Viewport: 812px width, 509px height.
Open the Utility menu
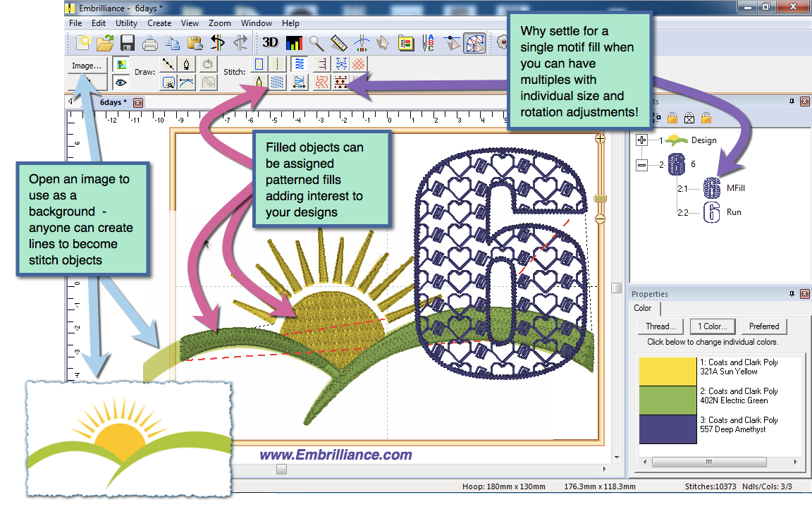coord(127,23)
